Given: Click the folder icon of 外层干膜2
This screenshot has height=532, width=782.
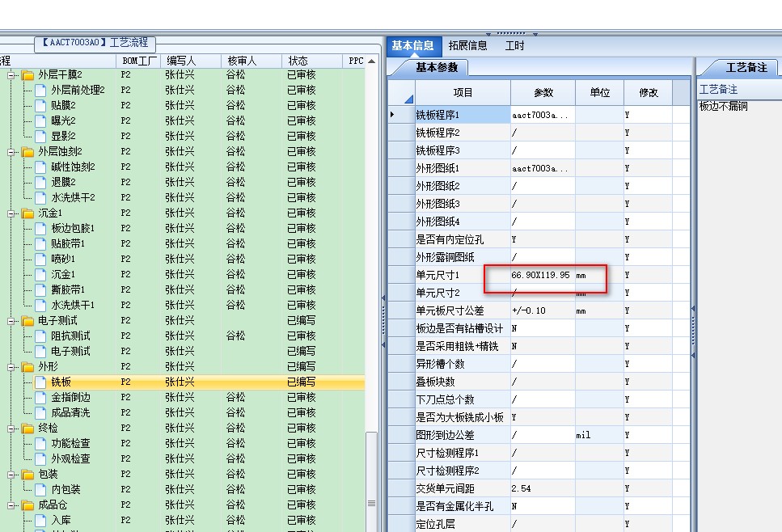Looking at the screenshot, I should click(28, 75).
